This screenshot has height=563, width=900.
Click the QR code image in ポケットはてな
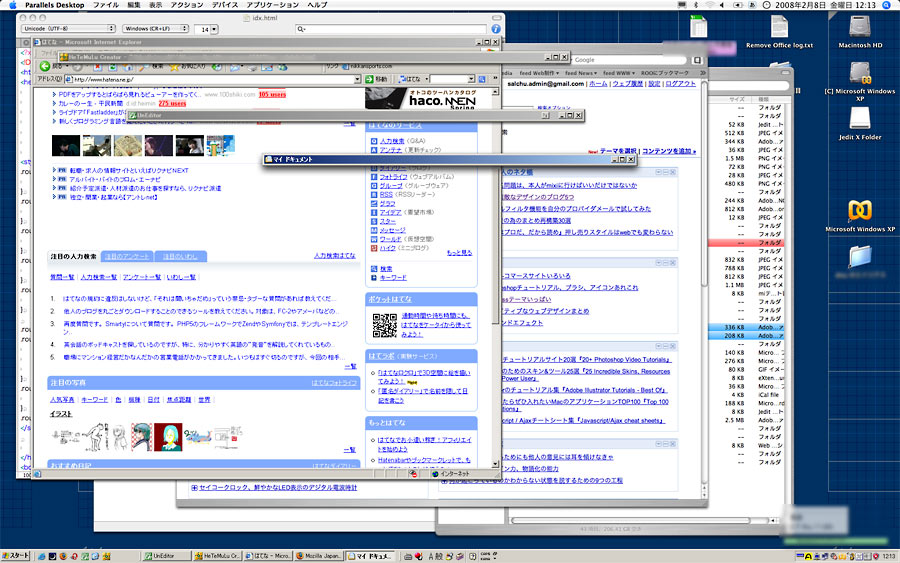pos(385,325)
